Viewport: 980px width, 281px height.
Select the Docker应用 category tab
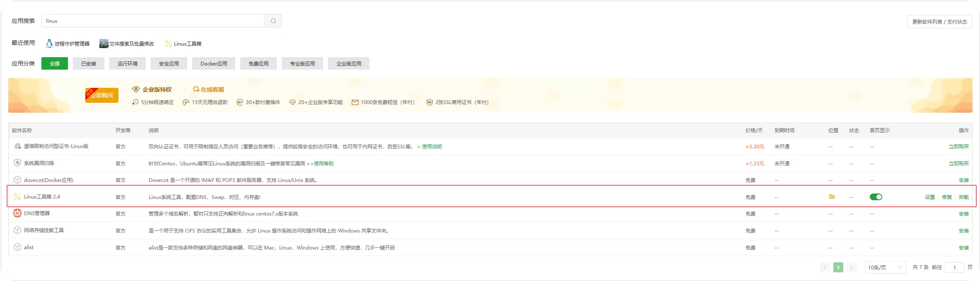pyautogui.click(x=214, y=63)
